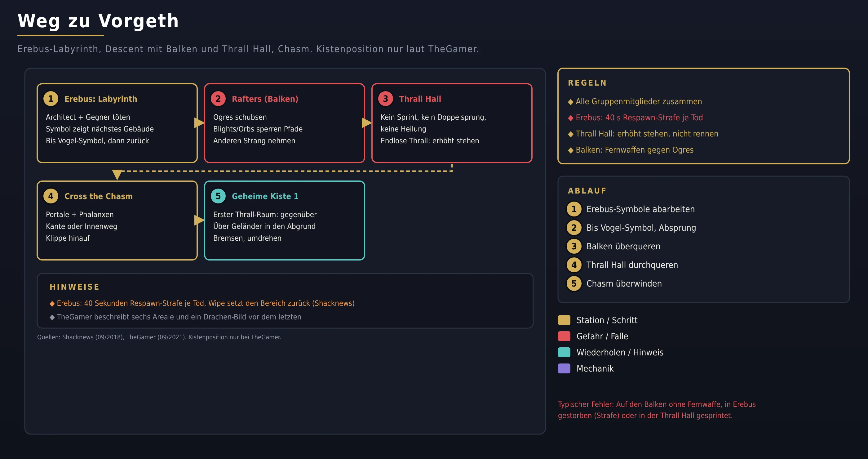Click the teal number 5 badge on Geheime Kiste 1

click(x=218, y=196)
